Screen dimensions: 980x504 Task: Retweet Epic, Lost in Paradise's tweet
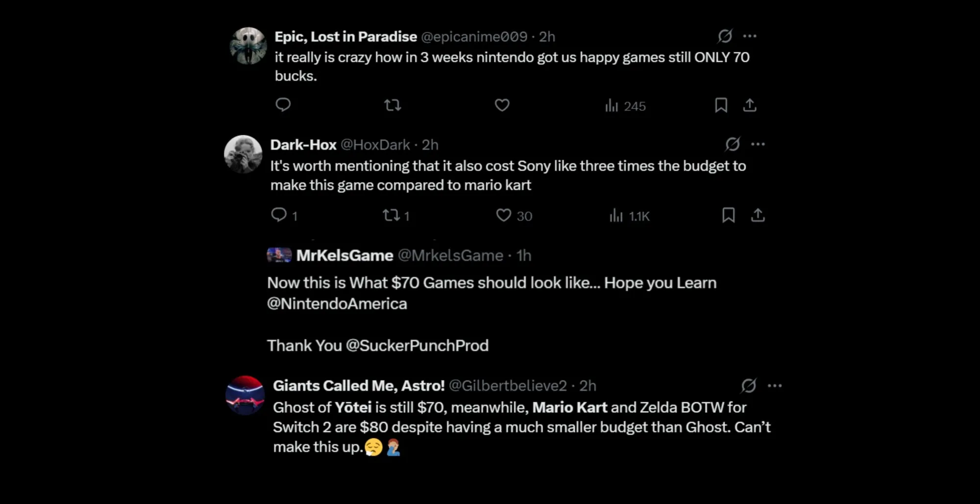(x=392, y=105)
